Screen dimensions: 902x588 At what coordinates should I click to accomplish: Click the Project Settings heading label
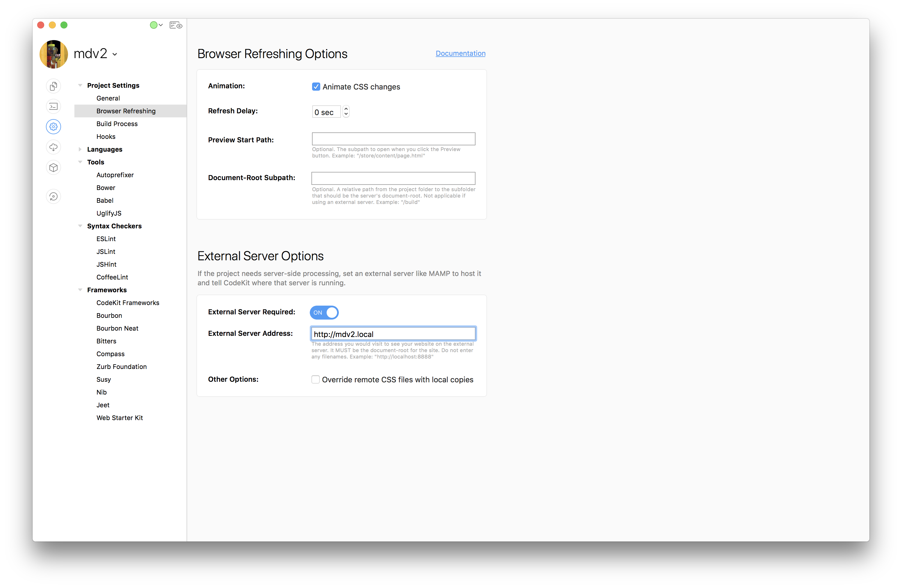113,85
